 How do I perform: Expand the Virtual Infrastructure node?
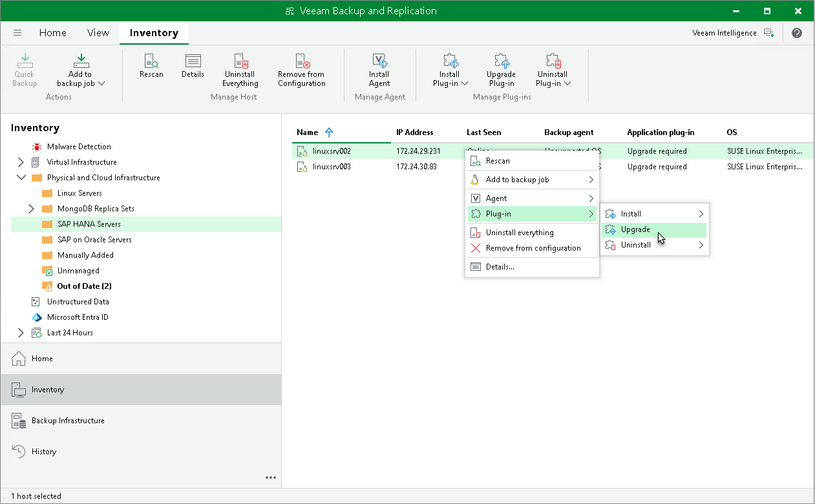(x=21, y=162)
